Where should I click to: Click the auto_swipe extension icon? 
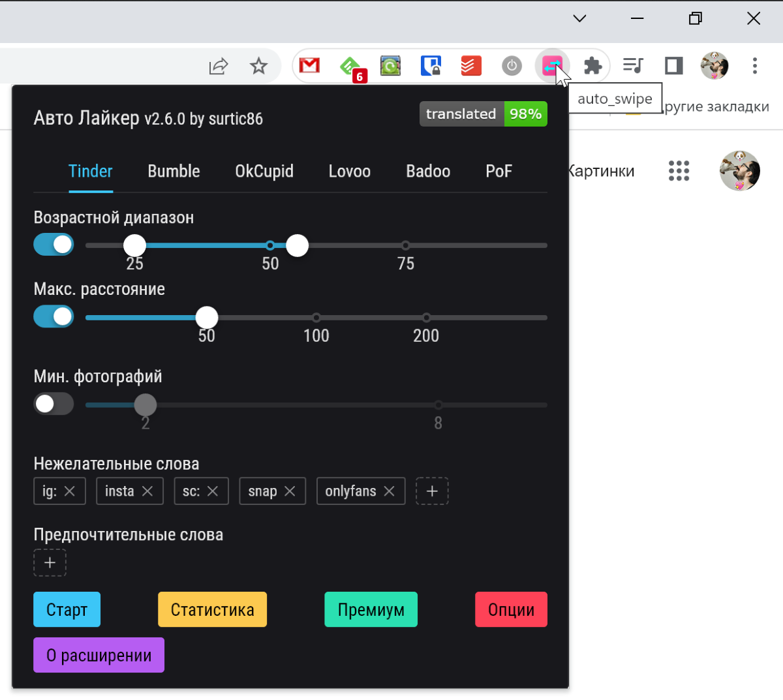552,65
